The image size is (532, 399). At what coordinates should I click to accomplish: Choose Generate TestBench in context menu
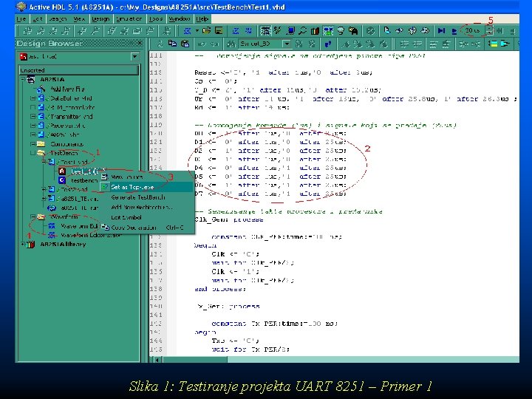click(147, 197)
